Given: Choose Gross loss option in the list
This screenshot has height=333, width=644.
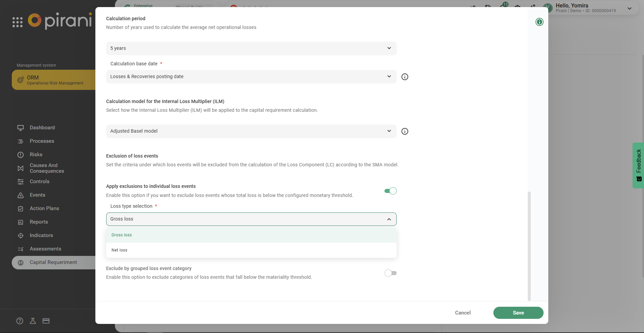Looking at the screenshot, I should [122, 235].
